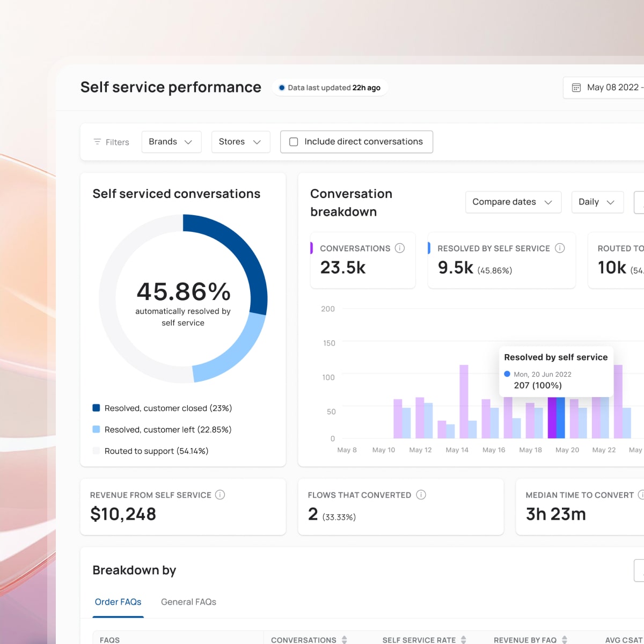644x644 pixels.
Task: Expand the Compare dates dropdown
Action: point(513,202)
